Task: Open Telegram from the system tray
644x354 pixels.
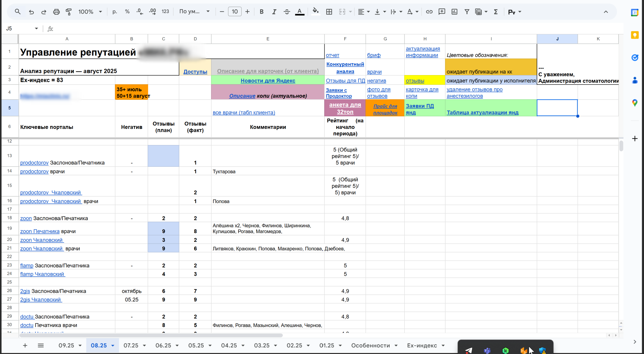Action: coord(469,350)
